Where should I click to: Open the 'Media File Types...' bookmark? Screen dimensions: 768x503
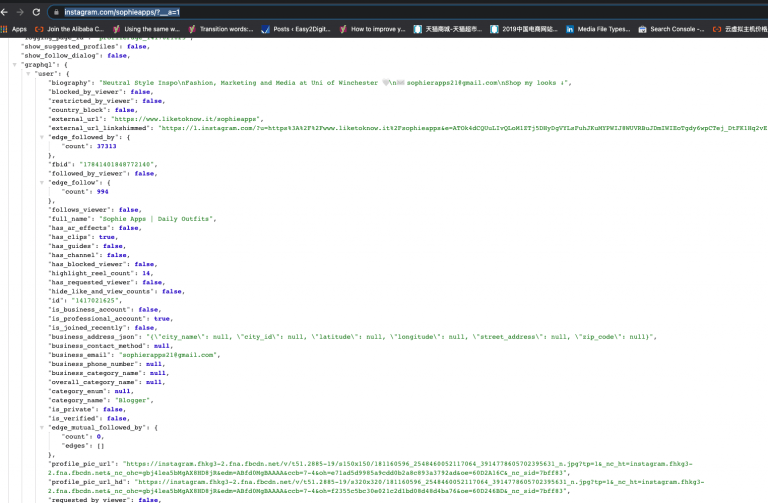tap(598, 29)
